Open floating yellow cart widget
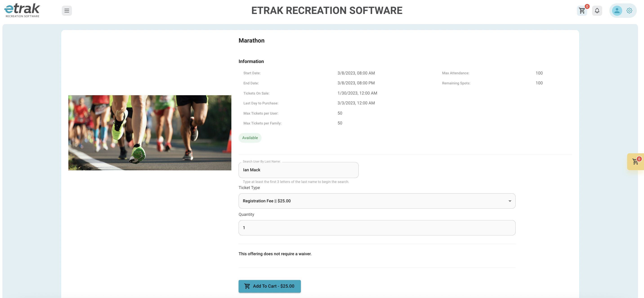The width and height of the screenshot is (644, 298). [x=635, y=162]
